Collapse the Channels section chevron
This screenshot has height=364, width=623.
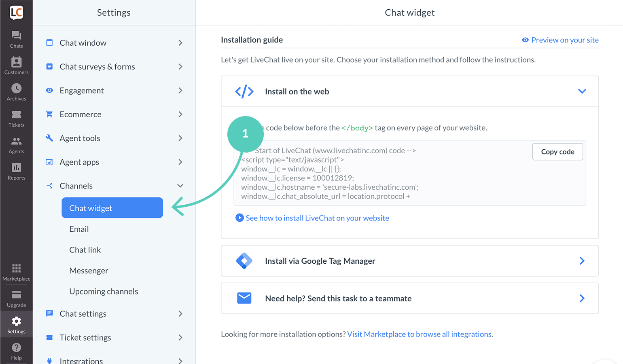180,186
